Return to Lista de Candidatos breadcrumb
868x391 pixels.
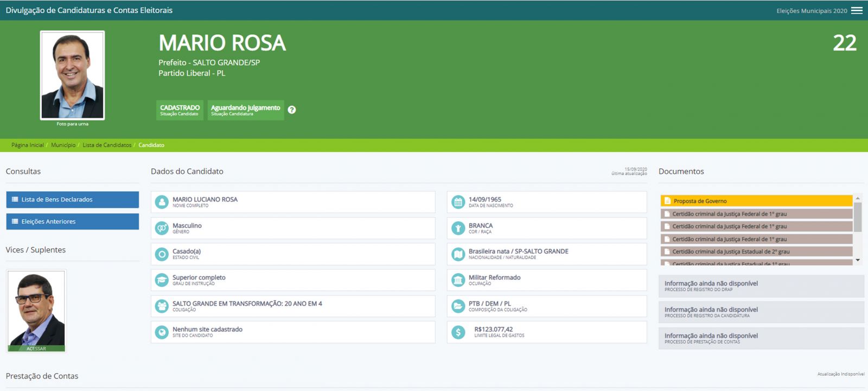click(x=107, y=145)
